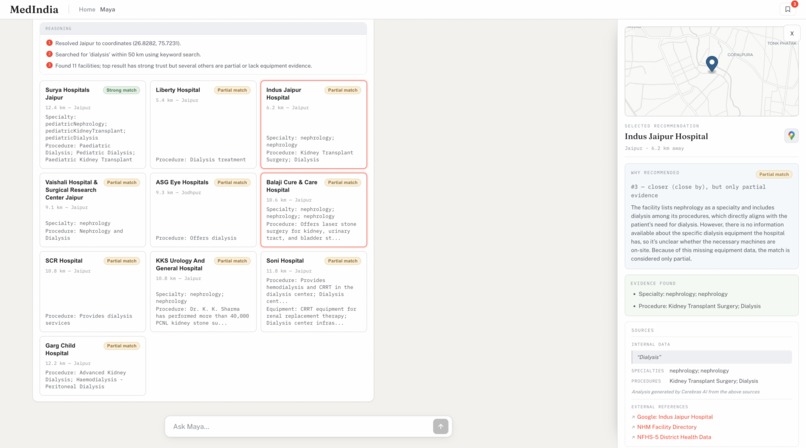This screenshot has height=448, width=806.
Task: Click evidence item Kidney Transplant Surgery; Dialysis
Action: (x=700, y=306)
